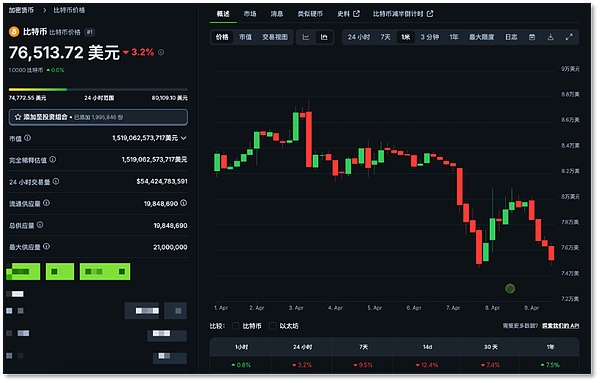Viewport: 600px width, 383px height.
Task: Click info icon beside 24小时交易量
Action: (x=56, y=181)
